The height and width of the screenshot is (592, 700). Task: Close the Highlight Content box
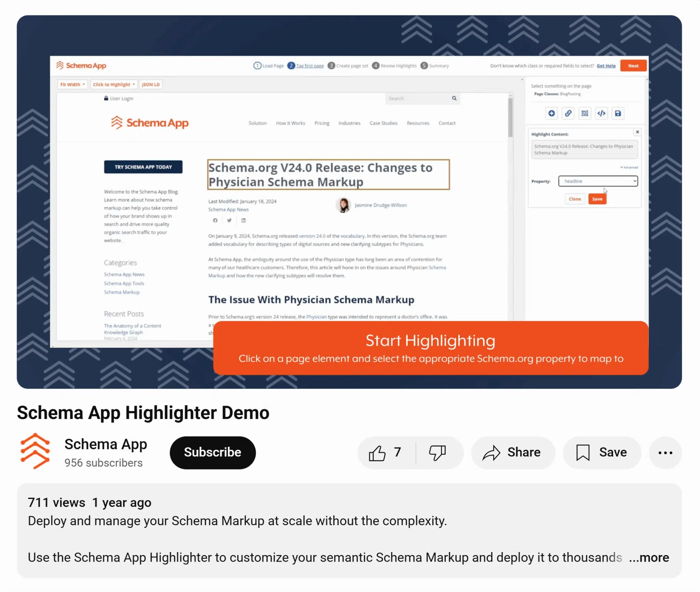tap(637, 132)
